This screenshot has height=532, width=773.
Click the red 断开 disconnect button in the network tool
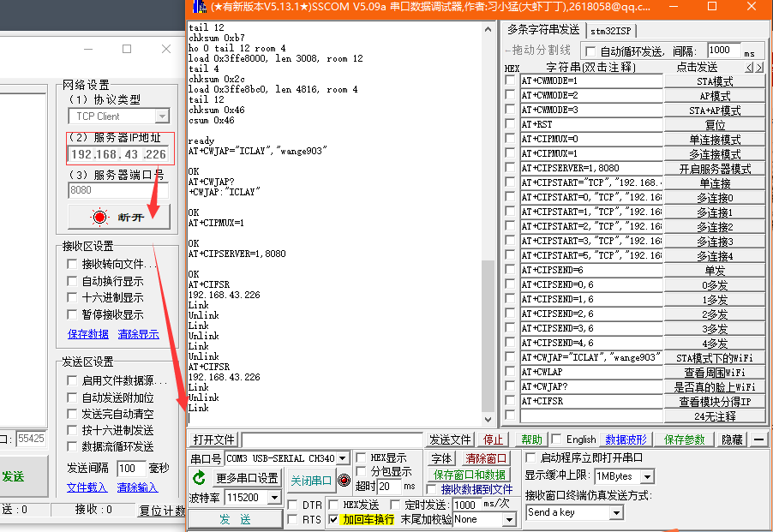[x=119, y=218]
